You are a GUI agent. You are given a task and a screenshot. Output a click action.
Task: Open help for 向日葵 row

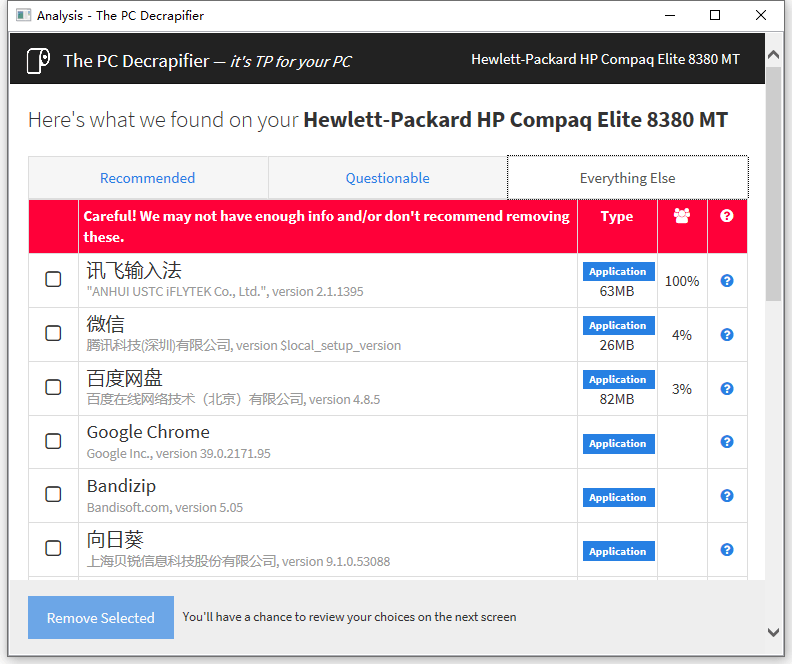click(727, 550)
